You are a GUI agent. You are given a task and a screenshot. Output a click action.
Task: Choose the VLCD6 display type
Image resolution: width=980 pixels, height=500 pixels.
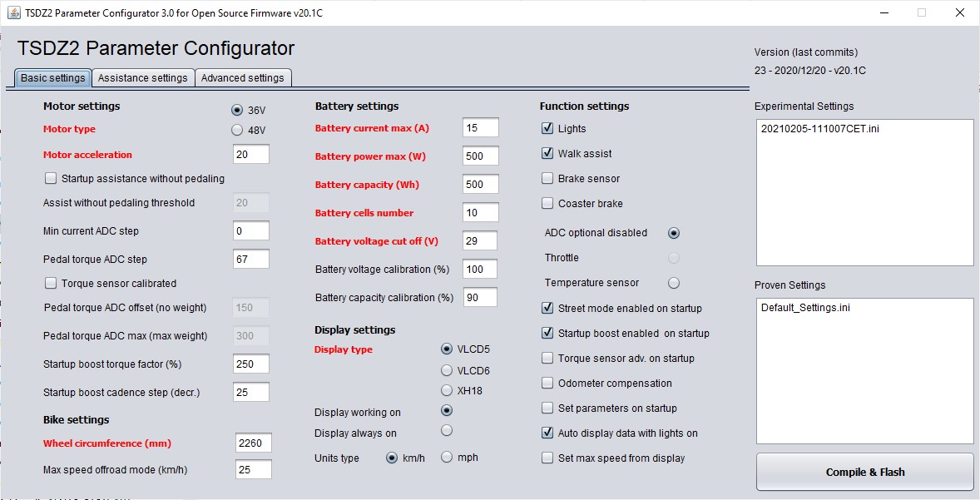447,369
